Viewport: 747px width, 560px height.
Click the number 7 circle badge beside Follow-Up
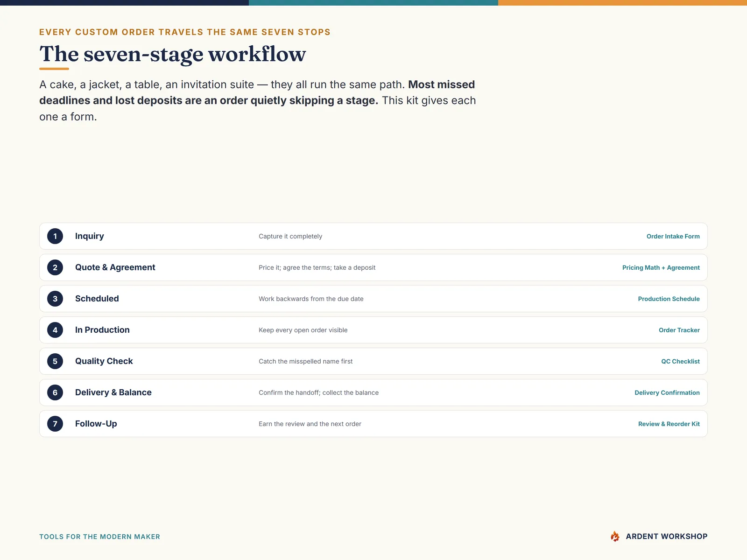[55, 424]
